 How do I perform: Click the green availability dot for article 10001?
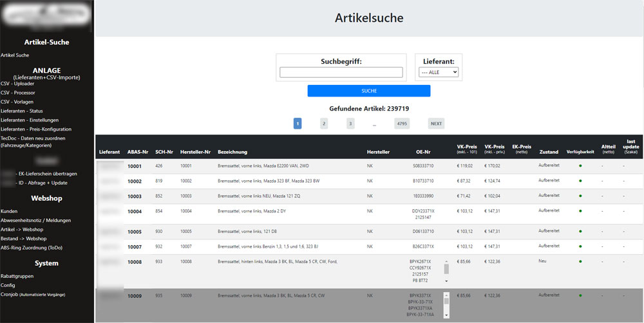click(x=580, y=167)
